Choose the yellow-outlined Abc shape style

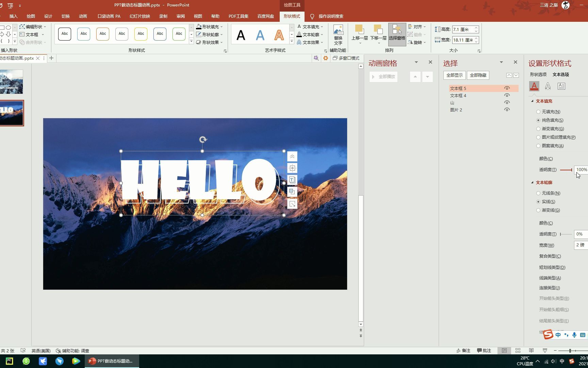click(141, 34)
